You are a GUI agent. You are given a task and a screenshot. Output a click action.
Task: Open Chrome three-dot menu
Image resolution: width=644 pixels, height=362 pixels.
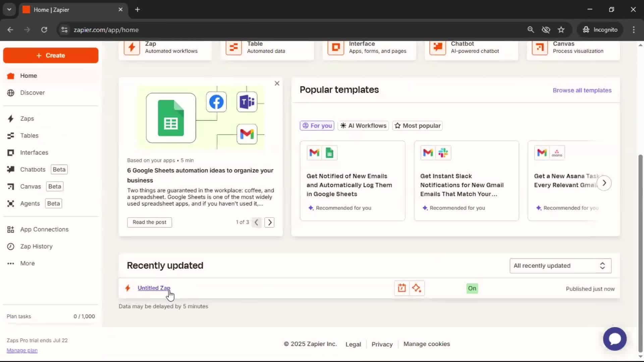tap(634, 30)
